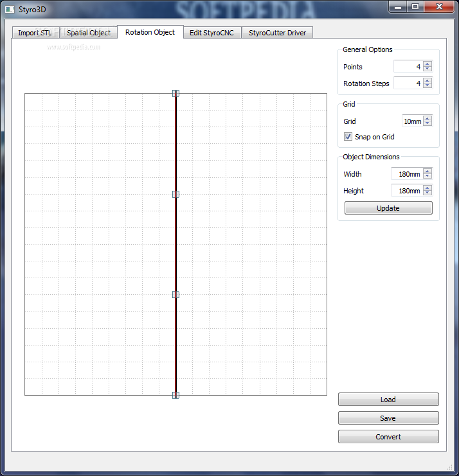Screen dimensions: 459x476
Task: Decrease Height with the down arrow
Action: coord(428,193)
